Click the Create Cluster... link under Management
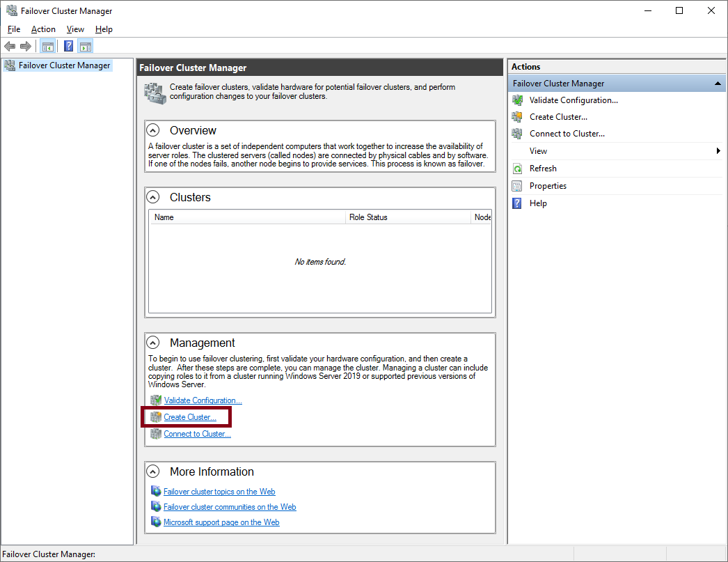The image size is (728, 562). pyautogui.click(x=190, y=417)
